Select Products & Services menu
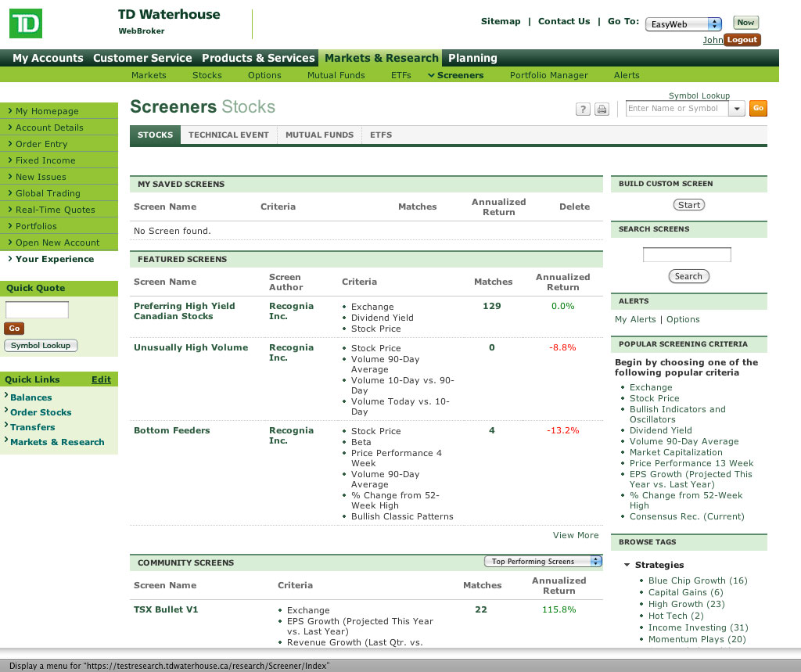The height and width of the screenshot is (672, 801). click(x=258, y=58)
